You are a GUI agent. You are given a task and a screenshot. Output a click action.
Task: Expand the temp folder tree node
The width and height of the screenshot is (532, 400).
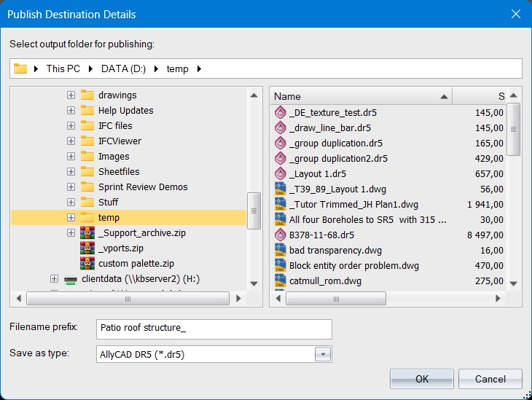(x=71, y=218)
